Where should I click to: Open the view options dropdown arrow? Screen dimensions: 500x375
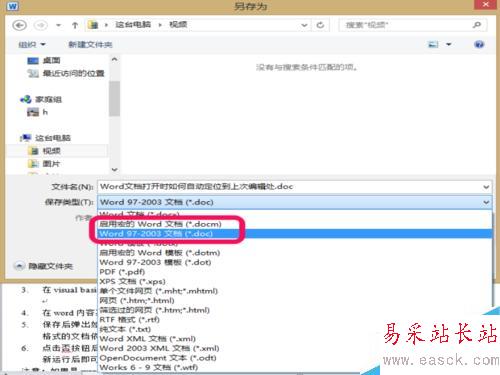[x=449, y=44]
